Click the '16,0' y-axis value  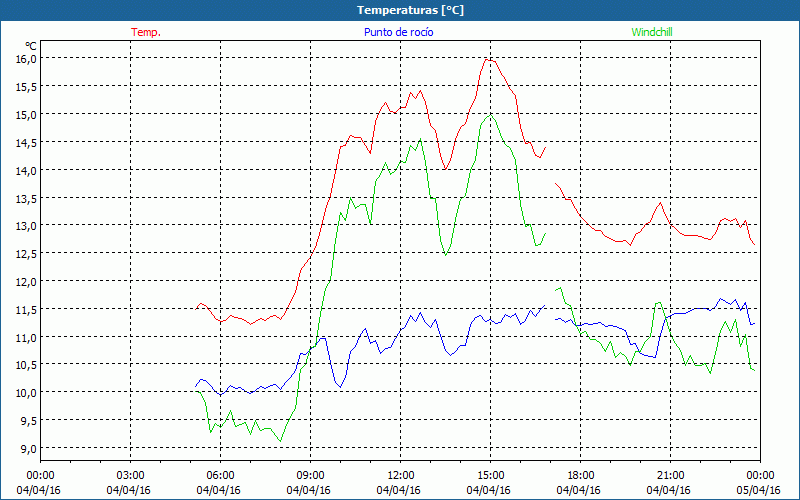pos(26,58)
